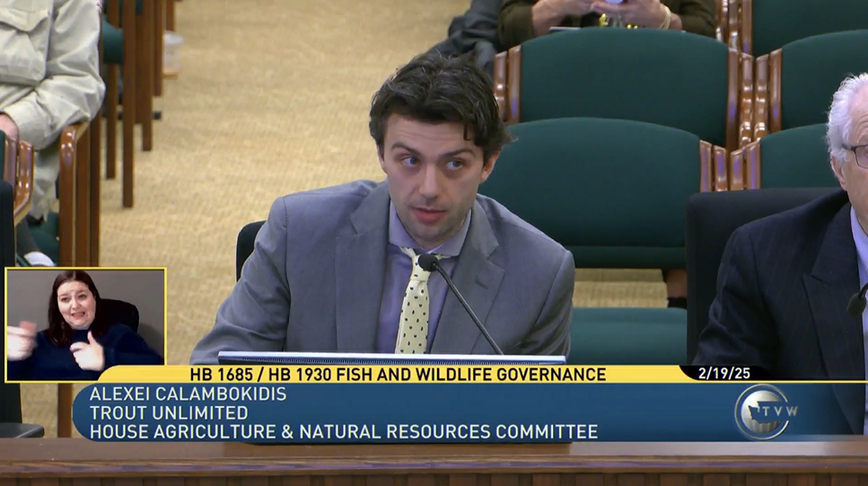Click the date '2/19/25'
Screen dimensions: 868x486
(x=724, y=374)
